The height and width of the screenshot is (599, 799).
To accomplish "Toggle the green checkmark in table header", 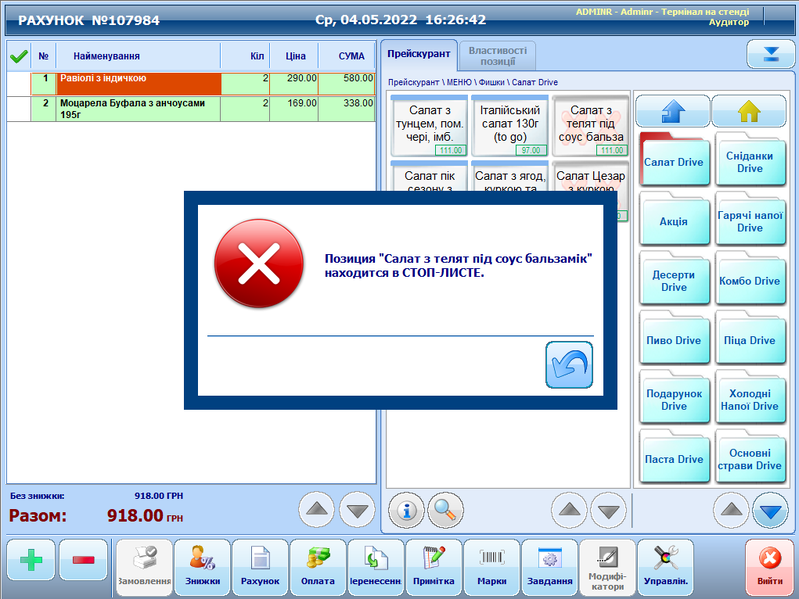I will tap(17, 56).
